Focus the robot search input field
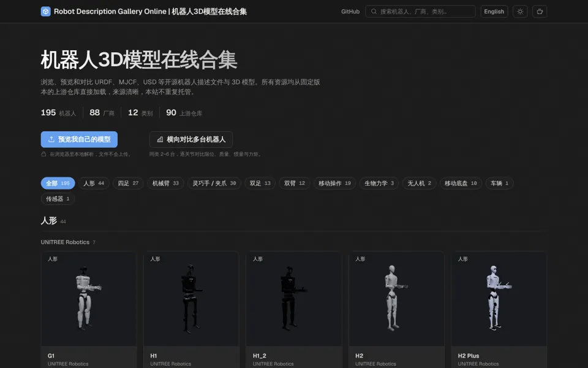 tap(420, 12)
